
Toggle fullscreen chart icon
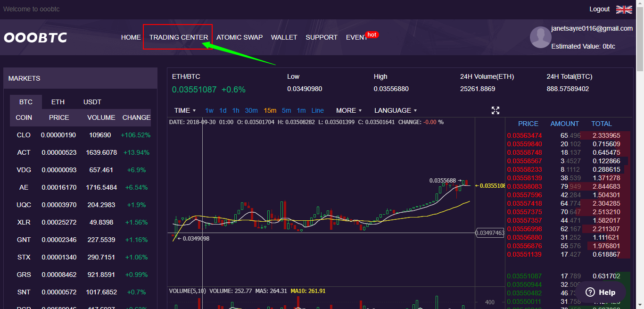pyautogui.click(x=495, y=110)
